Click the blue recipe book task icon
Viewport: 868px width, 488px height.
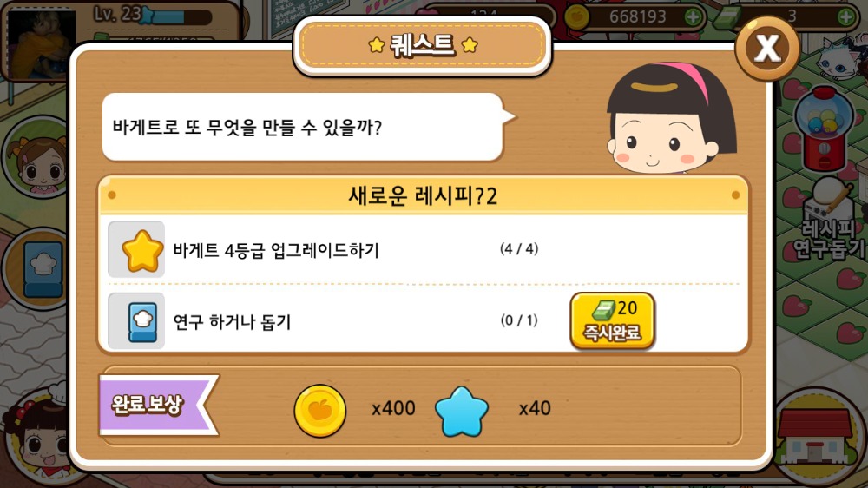coord(137,320)
